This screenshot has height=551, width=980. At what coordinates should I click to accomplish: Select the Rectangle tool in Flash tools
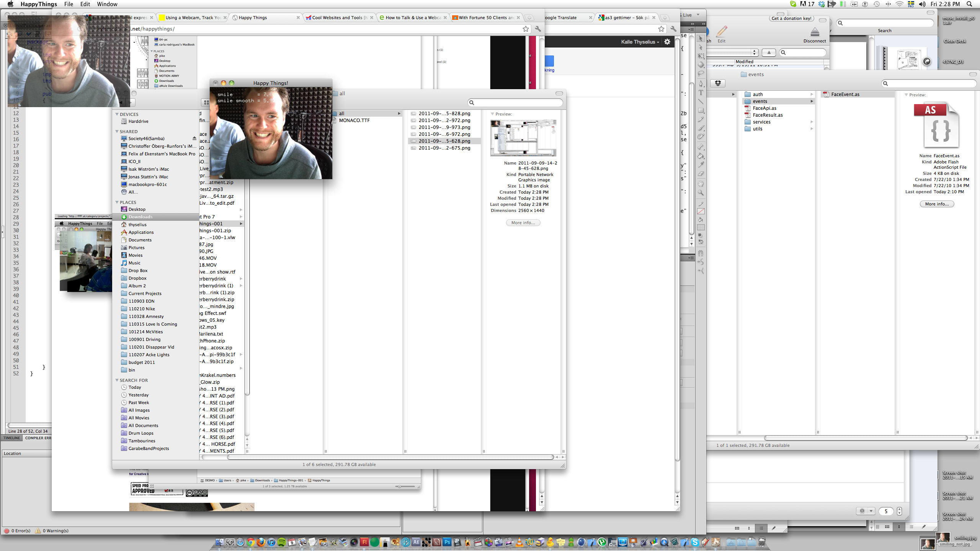click(x=701, y=110)
